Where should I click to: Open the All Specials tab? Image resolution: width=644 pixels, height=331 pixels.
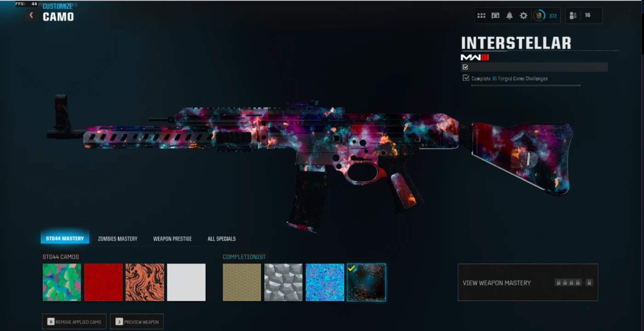pyautogui.click(x=222, y=238)
